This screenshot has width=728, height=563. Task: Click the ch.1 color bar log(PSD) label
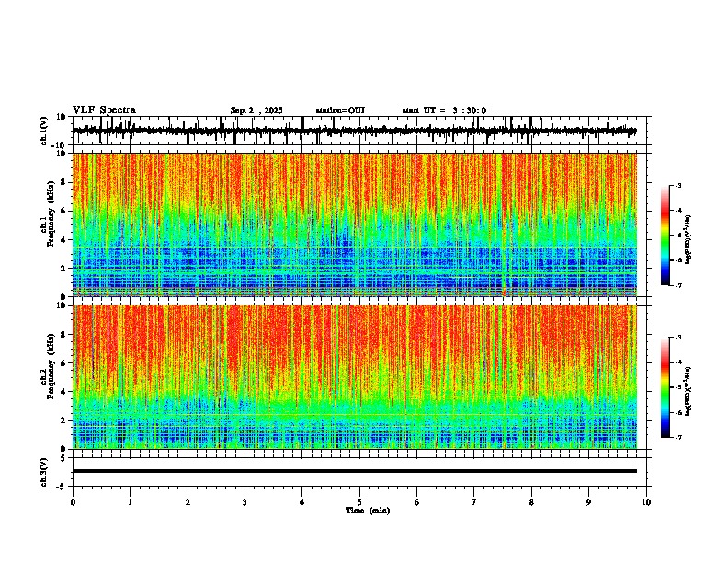coord(688,240)
